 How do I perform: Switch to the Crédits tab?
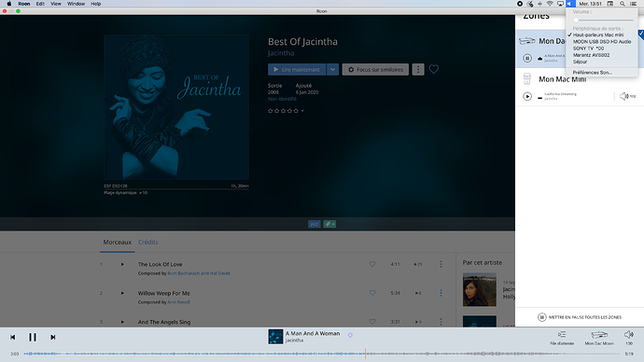click(147, 243)
